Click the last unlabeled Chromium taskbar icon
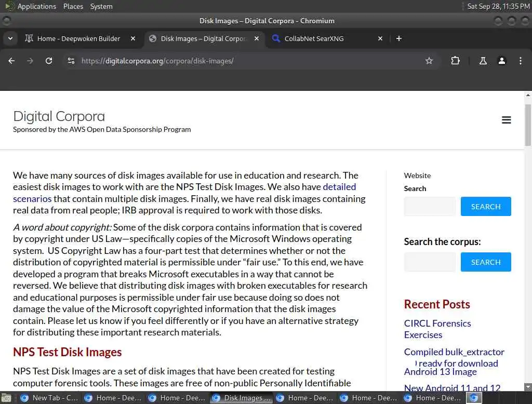 point(474,398)
